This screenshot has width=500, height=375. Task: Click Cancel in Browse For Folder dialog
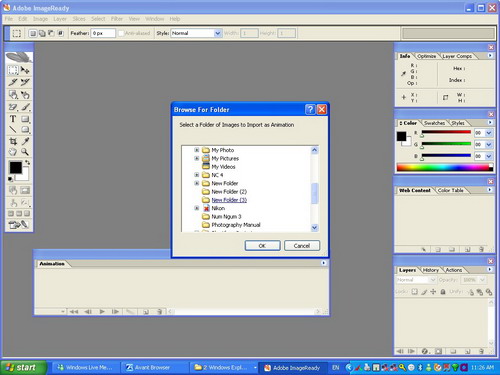point(302,246)
